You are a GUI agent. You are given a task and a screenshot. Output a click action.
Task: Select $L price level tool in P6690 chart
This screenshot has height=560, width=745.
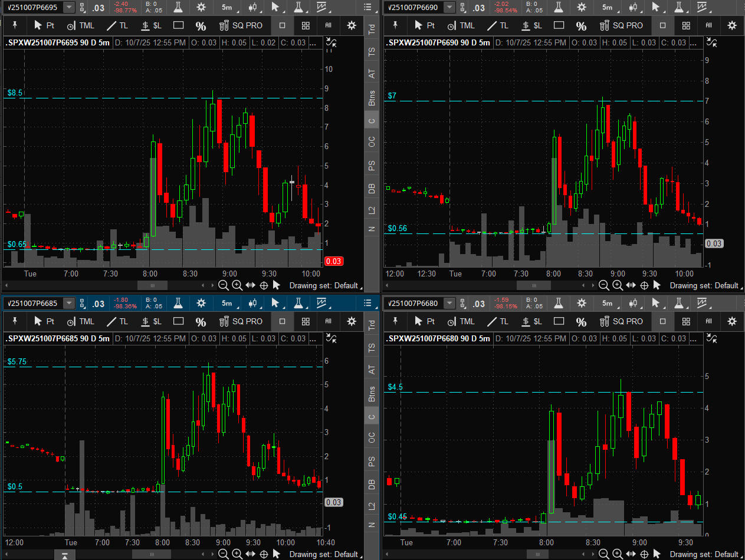point(532,25)
